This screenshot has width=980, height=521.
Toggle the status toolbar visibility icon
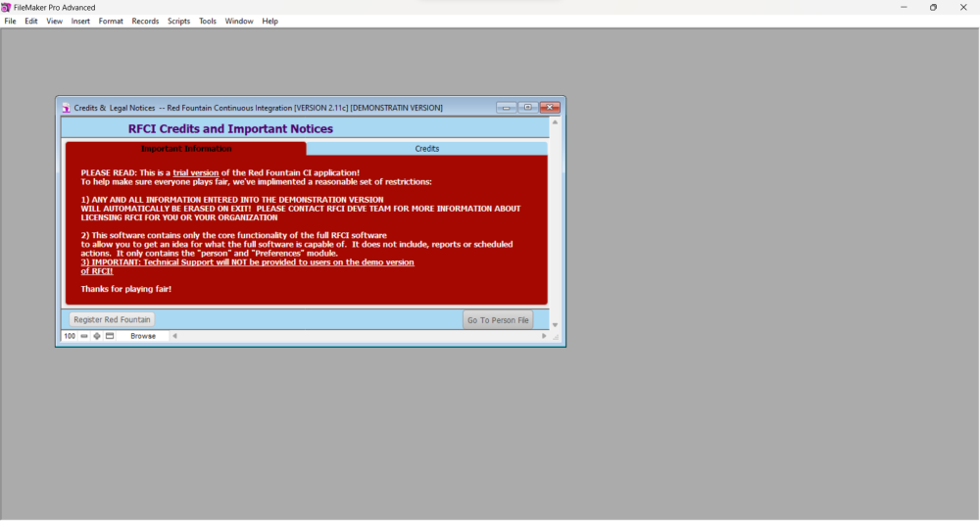pyautogui.click(x=110, y=336)
